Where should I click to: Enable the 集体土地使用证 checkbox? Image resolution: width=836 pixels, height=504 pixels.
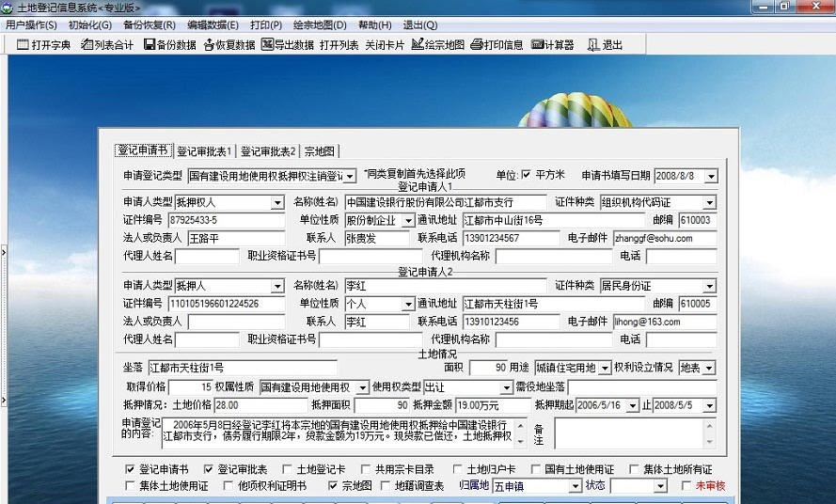pyautogui.click(x=130, y=486)
